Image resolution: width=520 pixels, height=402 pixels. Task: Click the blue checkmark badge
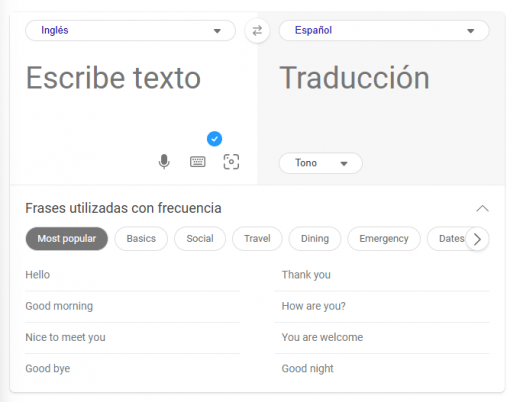(214, 139)
